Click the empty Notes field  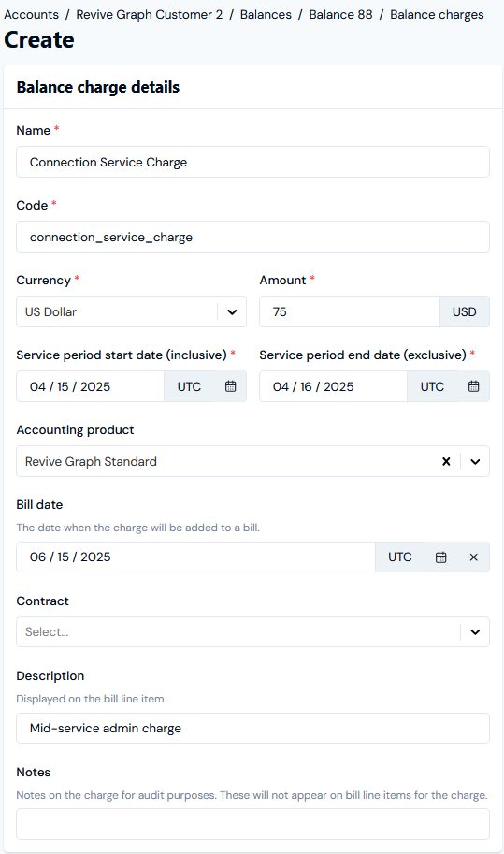253,824
